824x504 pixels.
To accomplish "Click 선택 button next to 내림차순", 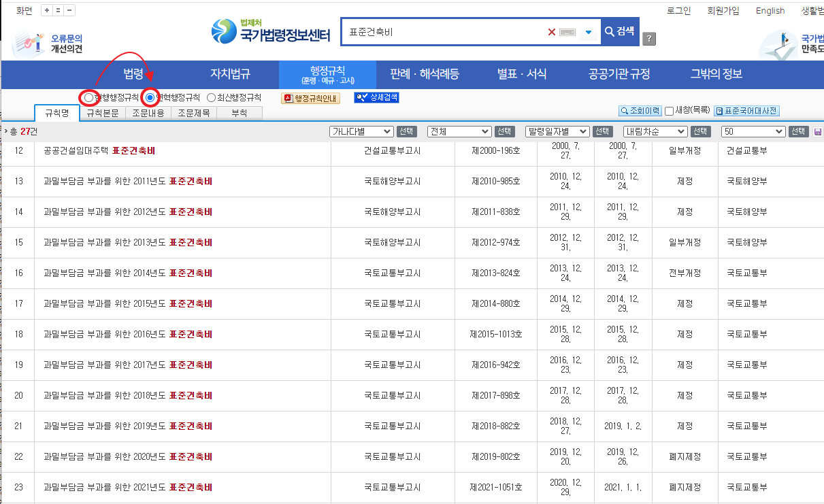I will (x=700, y=131).
